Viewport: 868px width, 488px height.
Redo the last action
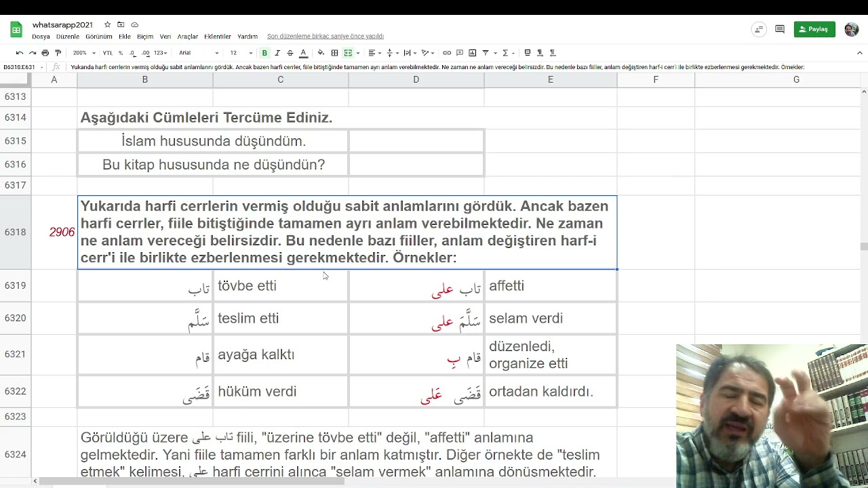coord(32,53)
